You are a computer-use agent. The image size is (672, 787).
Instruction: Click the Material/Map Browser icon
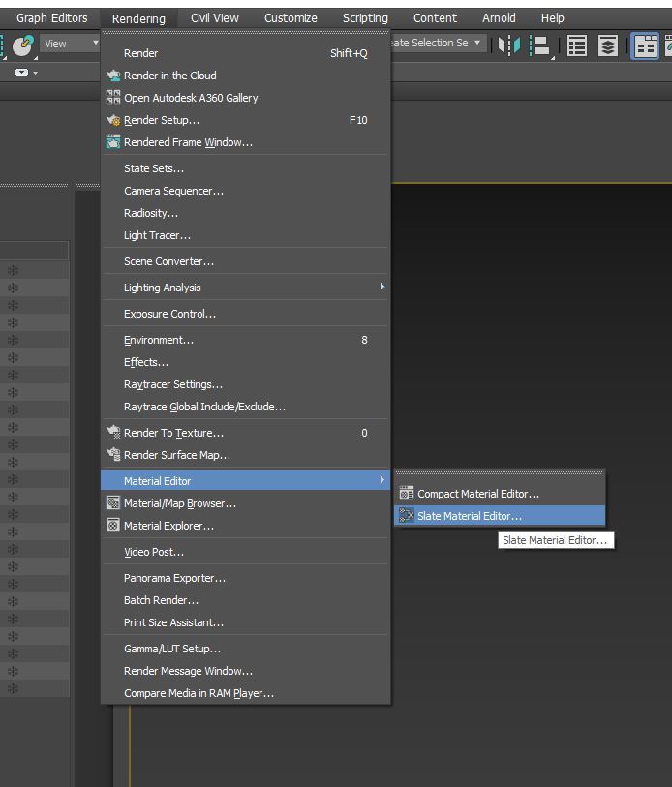coord(113,503)
